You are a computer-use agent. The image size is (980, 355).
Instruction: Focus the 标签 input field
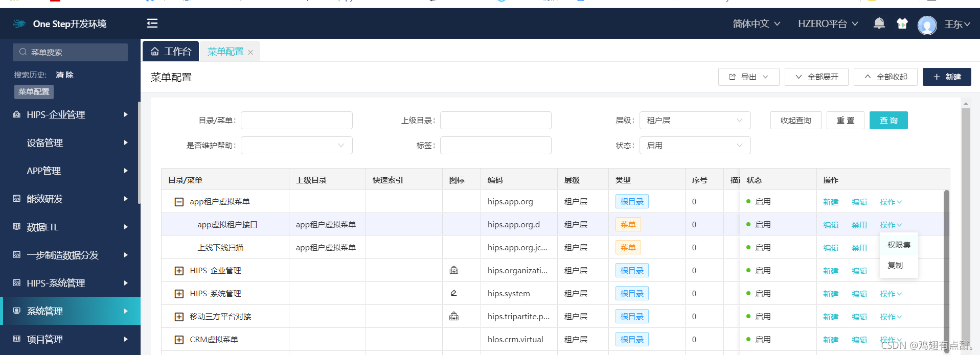495,145
